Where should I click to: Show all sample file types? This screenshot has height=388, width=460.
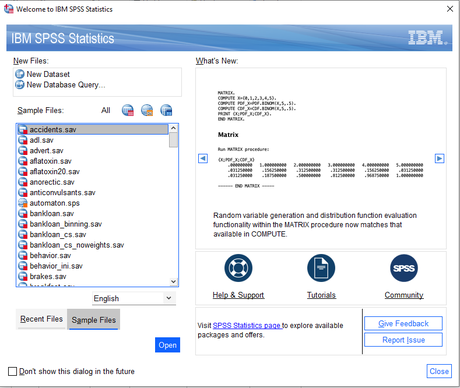[x=106, y=110]
